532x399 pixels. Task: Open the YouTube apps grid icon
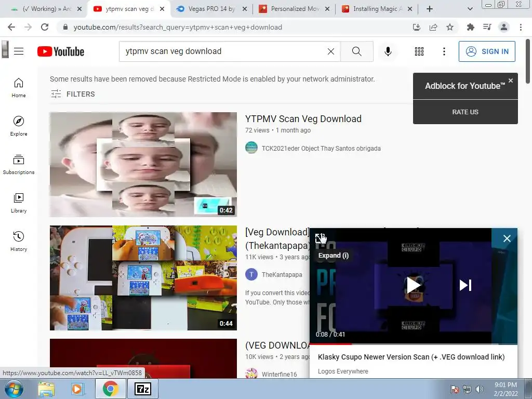pos(419,51)
